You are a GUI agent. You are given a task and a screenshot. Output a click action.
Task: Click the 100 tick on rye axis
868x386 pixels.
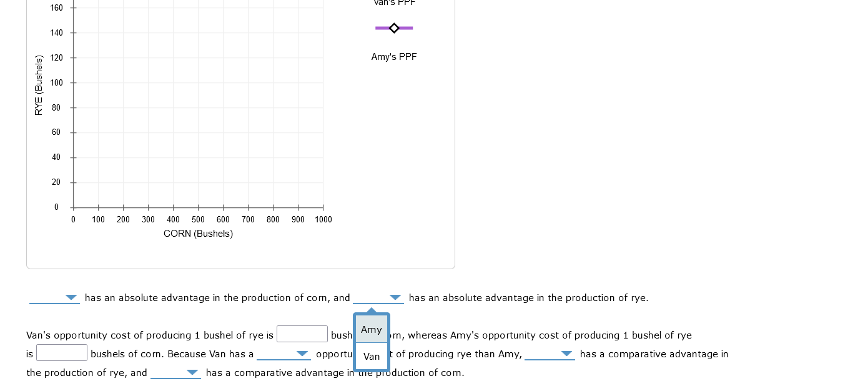coord(57,82)
